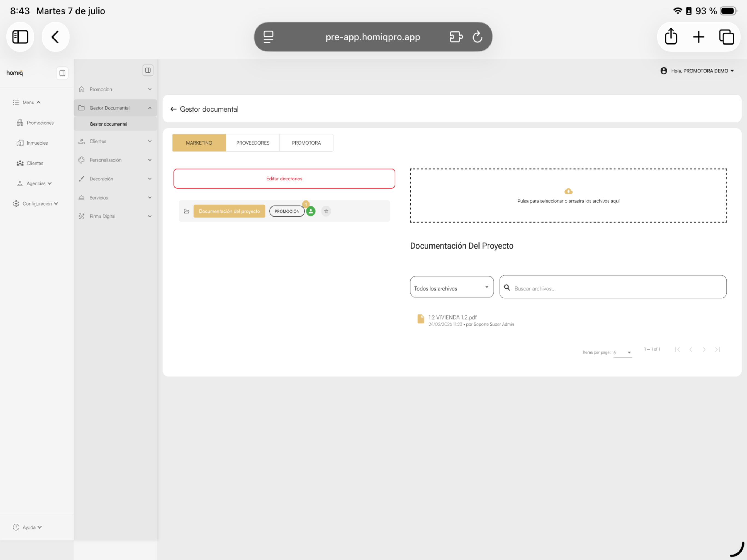Open Clientes in the left main menu
Screen dimensions: 747x560
point(30,163)
